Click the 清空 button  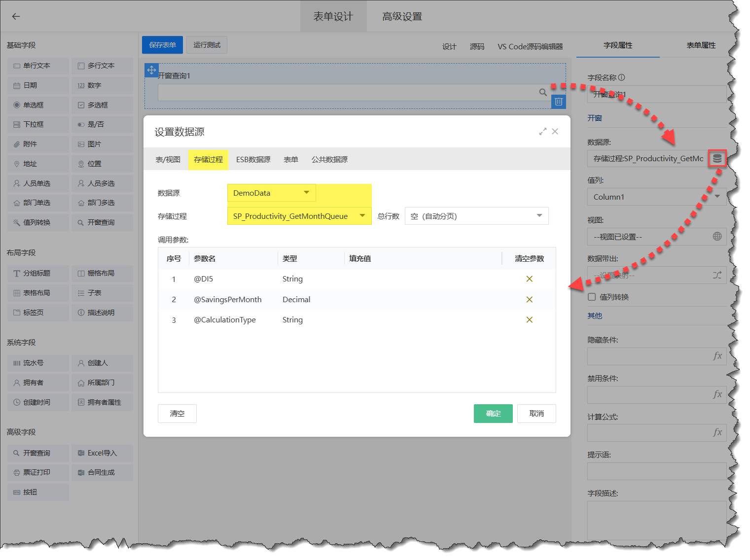[x=177, y=414]
